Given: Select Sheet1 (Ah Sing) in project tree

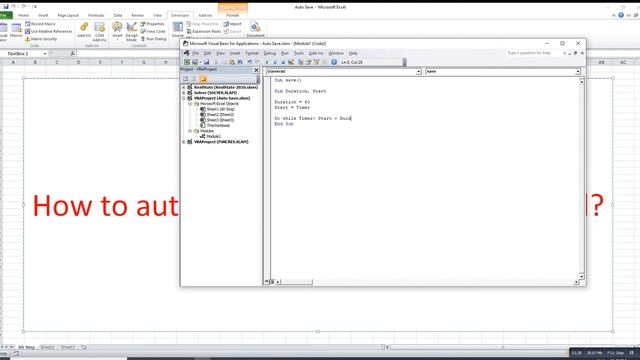Looking at the screenshot, I should pyautogui.click(x=220, y=109).
